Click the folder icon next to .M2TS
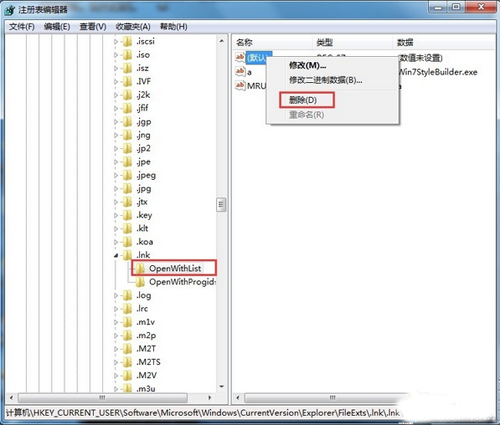The width and height of the screenshot is (500, 425). coord(127,362)
